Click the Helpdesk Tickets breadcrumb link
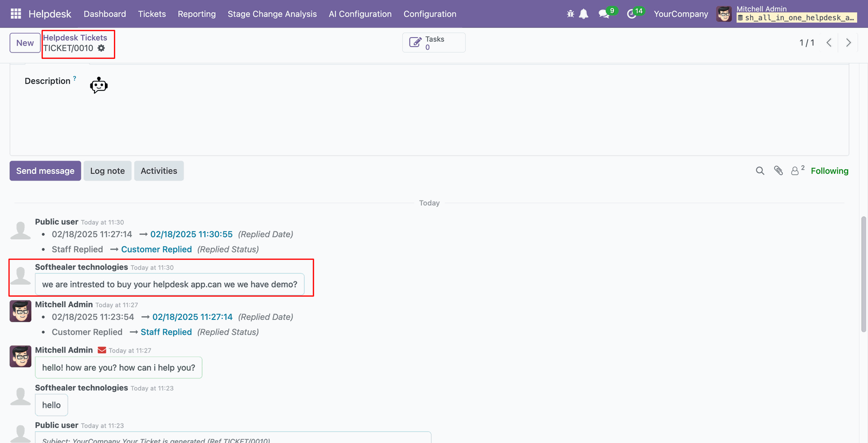868x443 pixels. (75, 38)
